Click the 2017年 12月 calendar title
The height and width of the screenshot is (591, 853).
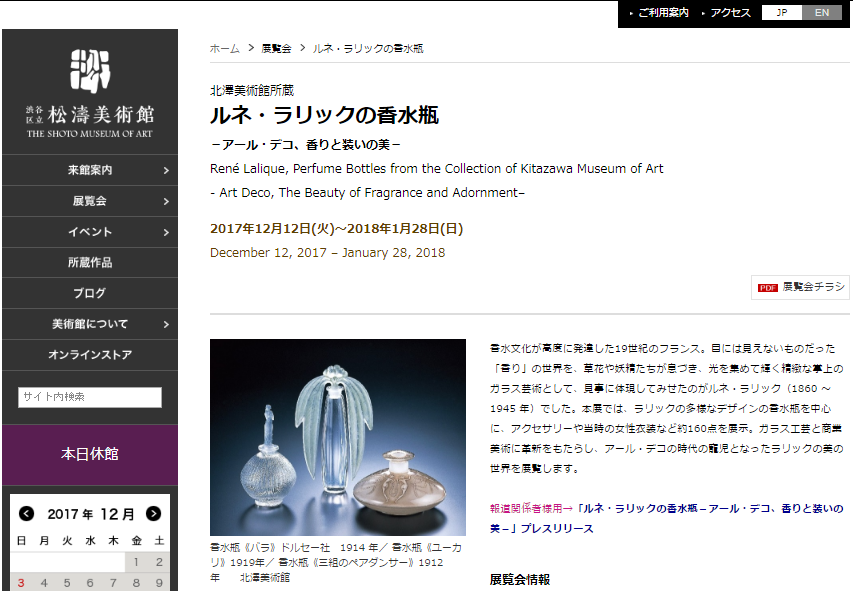tap(90, 514)
